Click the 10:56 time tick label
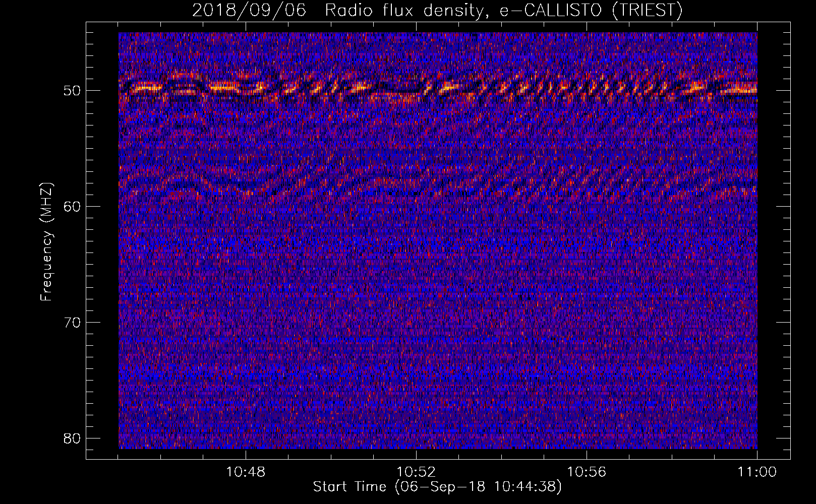This screenshot has width=816, height=504. tap(587, 472)
